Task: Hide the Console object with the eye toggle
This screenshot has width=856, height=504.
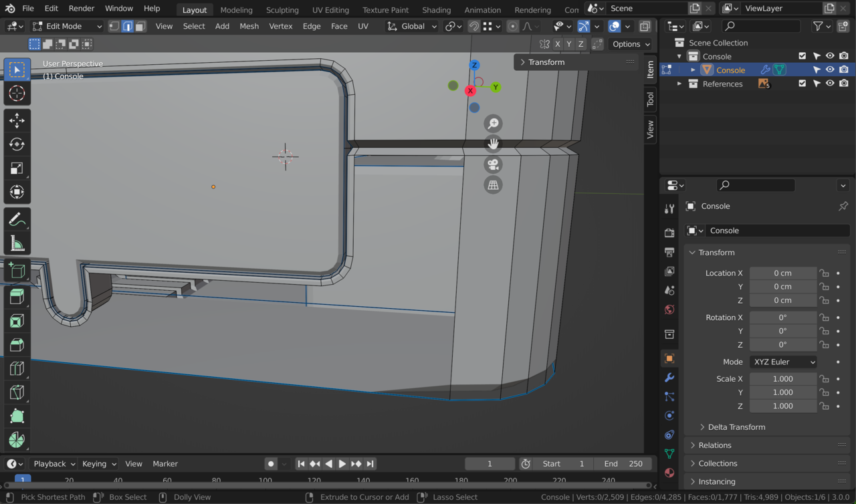Action: pyautogui.click(x=829, y=70)
